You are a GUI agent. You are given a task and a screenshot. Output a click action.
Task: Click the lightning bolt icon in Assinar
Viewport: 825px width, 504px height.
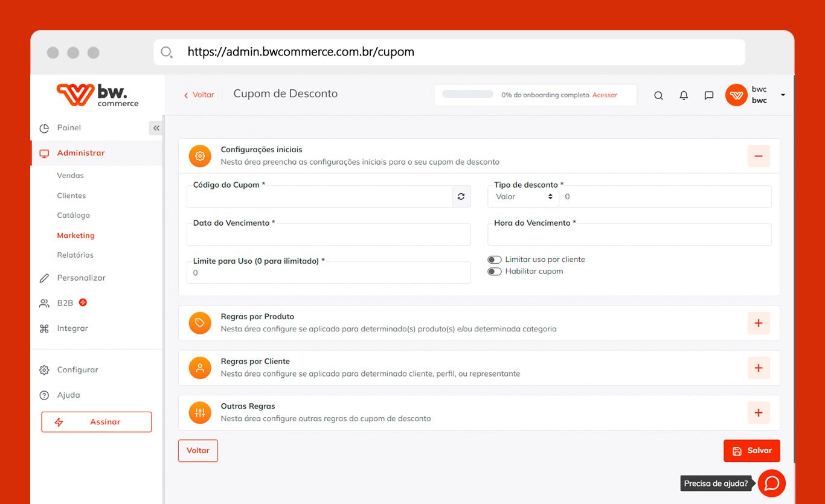tap(59, 422)
